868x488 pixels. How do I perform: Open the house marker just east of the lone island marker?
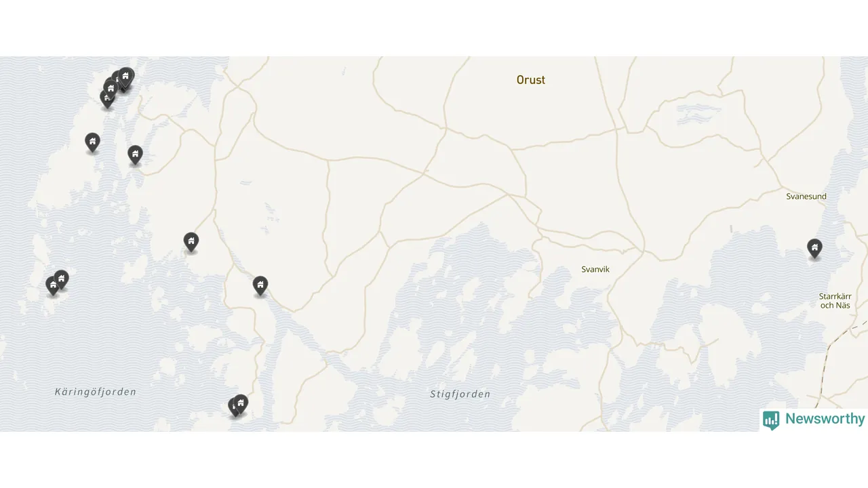[135, 155]
